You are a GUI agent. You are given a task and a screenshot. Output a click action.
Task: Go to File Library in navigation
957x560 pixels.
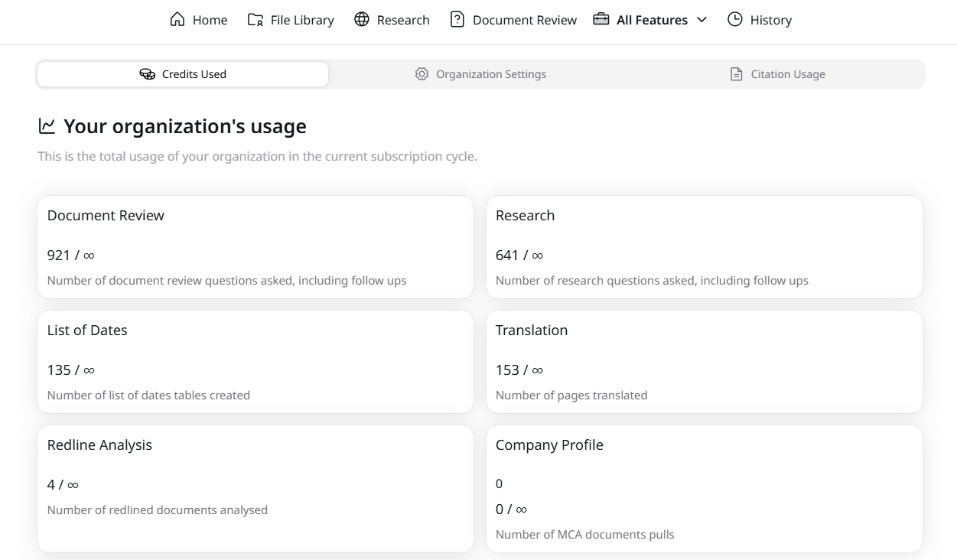[301, 20]
